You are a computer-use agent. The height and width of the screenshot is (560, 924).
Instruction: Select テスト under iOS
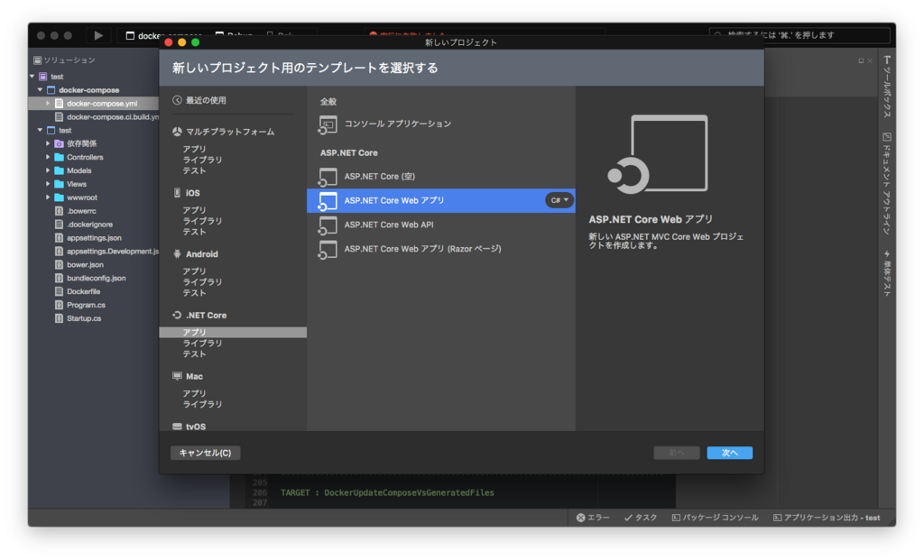coord(195,232)
